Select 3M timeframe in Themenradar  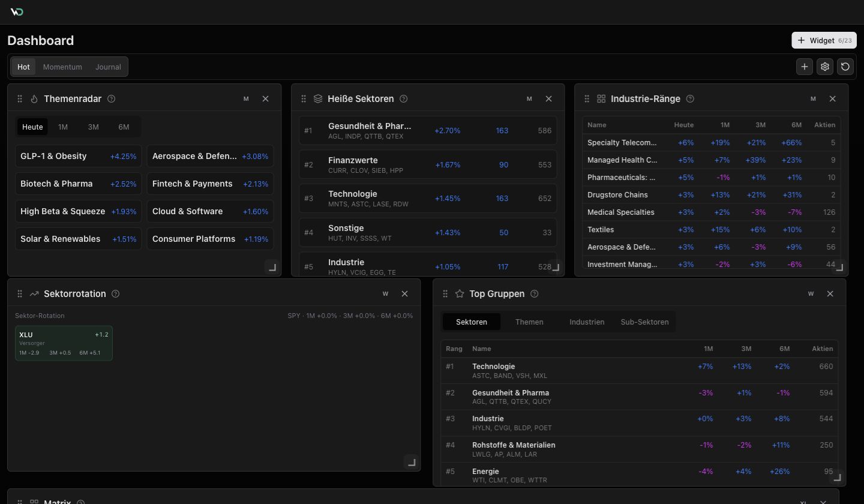tap(93, 127)
